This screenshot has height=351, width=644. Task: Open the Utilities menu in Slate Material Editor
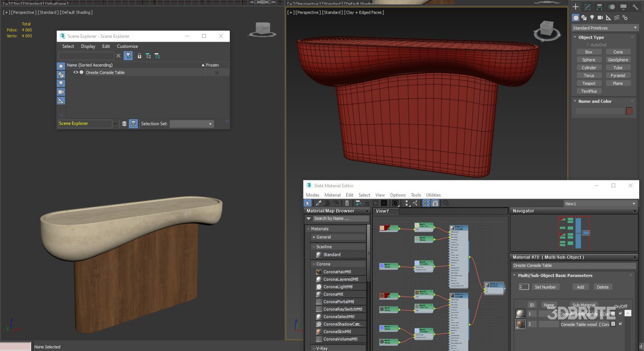[433, 195]
